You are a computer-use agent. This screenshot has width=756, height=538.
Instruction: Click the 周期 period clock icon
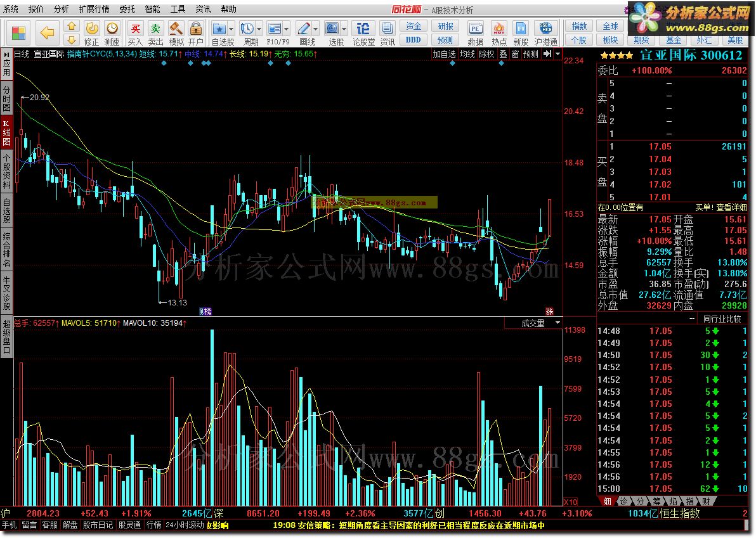(x=247, y=29)
